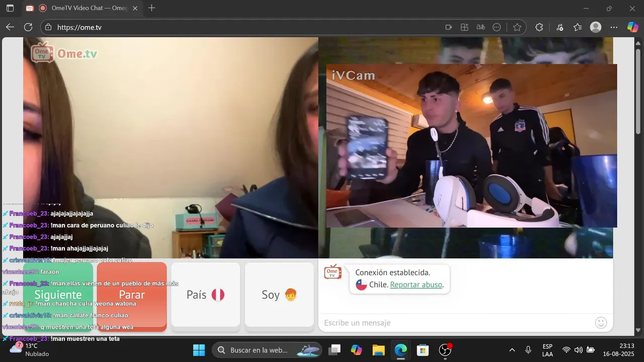Click the address bar URL ome.tv
The image size is (644, 362).
(x=79, y=27)
